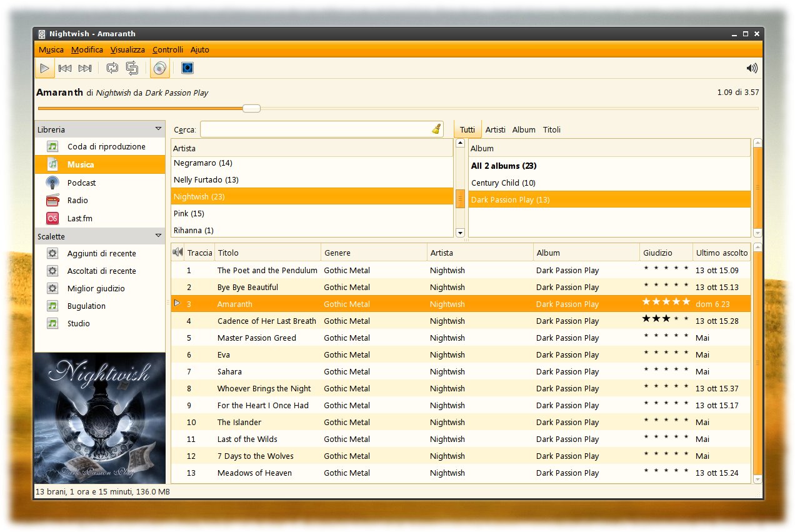This screenshot has height=532, width=795.
Task: Sort by the Genere column header
Action: [374, 253]
